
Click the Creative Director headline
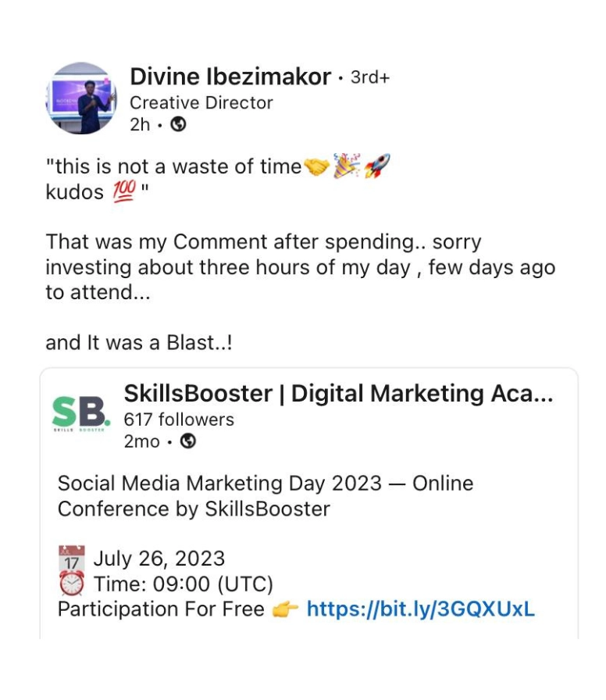click(201, 102)
